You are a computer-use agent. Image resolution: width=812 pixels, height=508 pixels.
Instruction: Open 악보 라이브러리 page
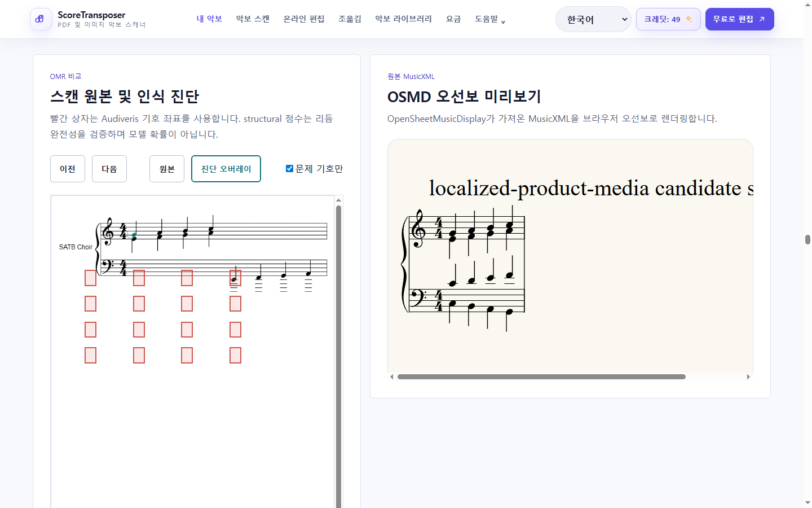tap(404, 19)
